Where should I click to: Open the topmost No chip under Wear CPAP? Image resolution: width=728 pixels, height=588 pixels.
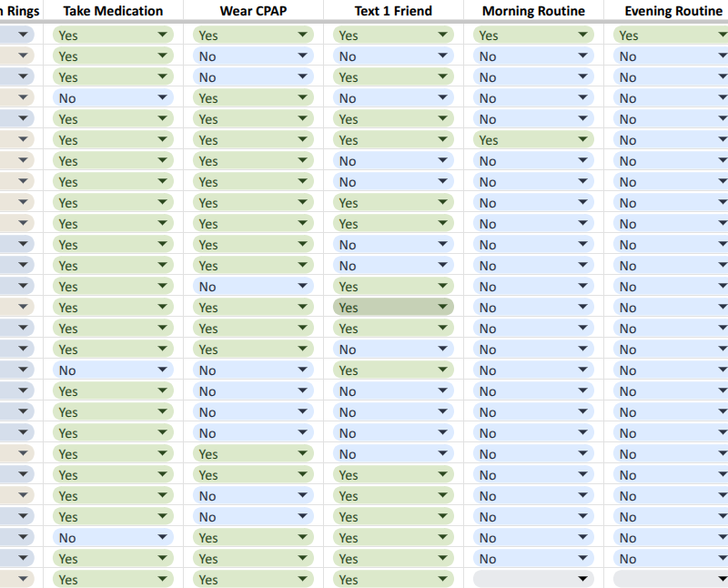coord(254,56)
